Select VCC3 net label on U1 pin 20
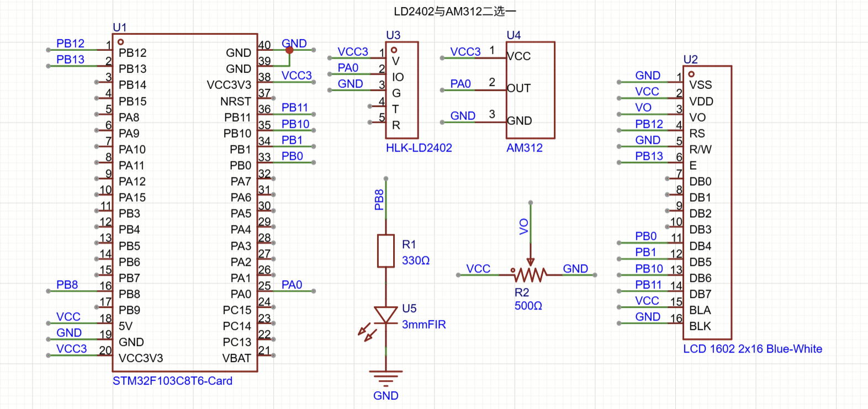 [72, 349]
